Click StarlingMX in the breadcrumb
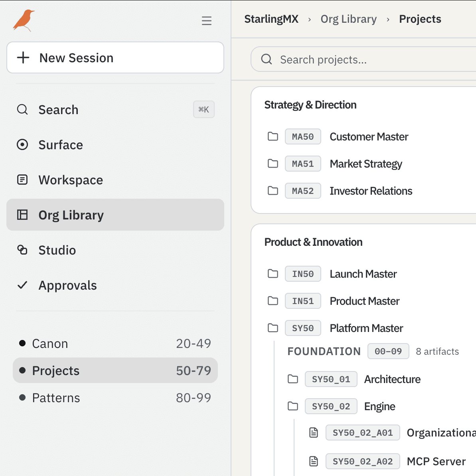 pos(271,19)
